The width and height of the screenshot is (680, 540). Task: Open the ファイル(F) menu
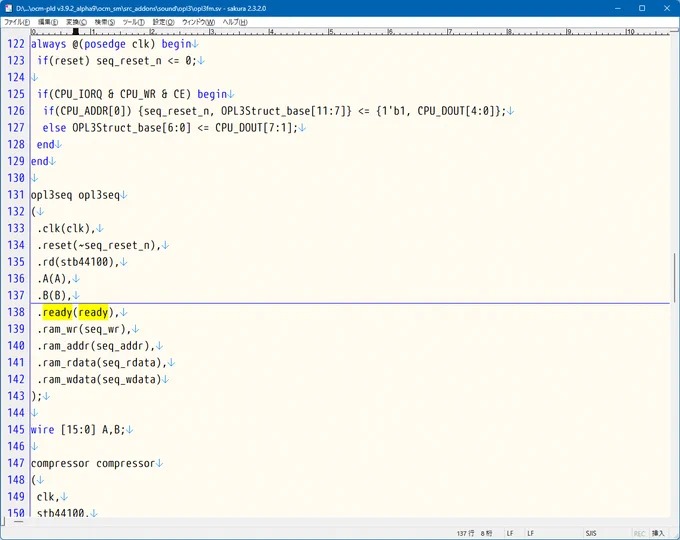(x=17, y=22)
